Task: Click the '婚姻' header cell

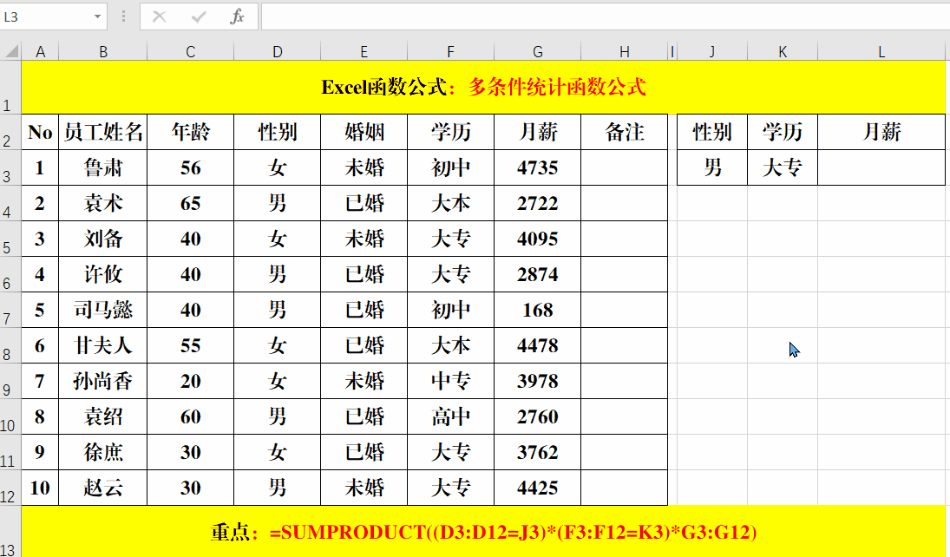Action: pos(364,132)
